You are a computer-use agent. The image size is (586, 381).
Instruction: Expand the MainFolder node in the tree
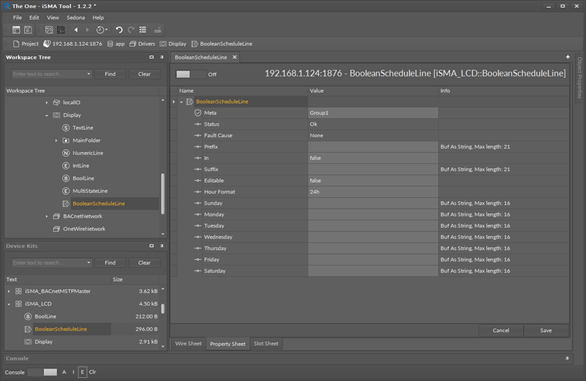tap(56, 141)
